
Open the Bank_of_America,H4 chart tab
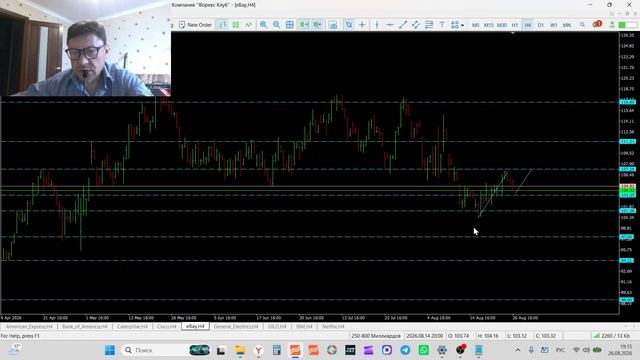click(x=85, y=327)
